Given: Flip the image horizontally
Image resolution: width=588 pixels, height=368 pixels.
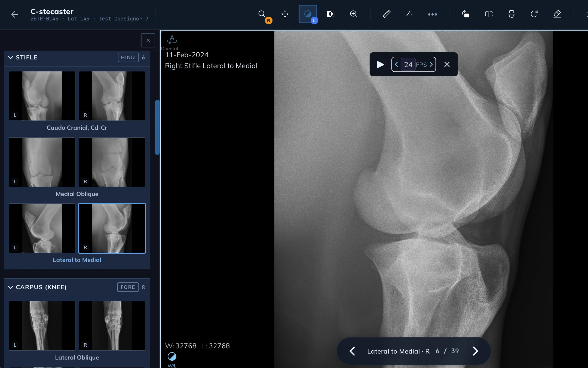Looking at the screenshot, I should [x=489, y=14].
